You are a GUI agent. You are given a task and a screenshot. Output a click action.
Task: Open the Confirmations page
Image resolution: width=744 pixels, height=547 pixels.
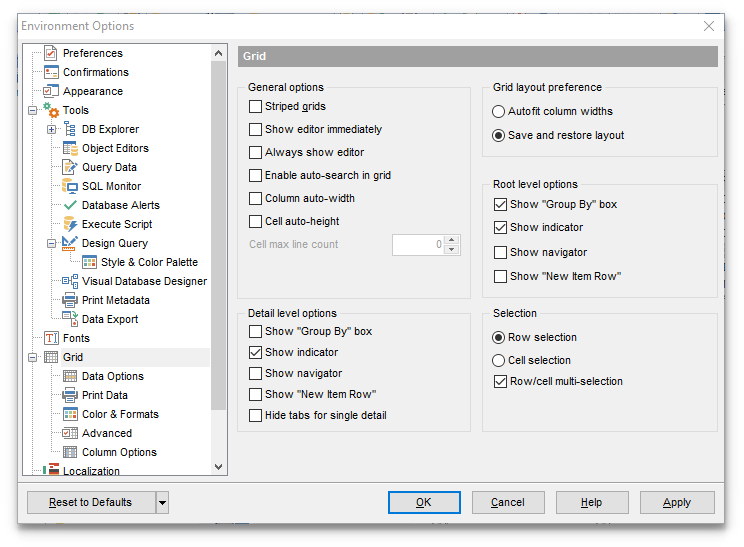96,72
